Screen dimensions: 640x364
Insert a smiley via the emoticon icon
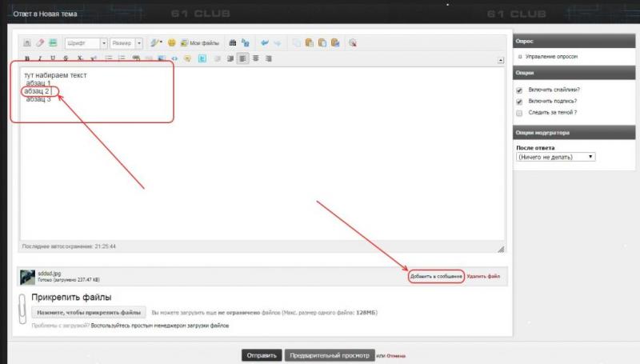click(x=171, y=43)
